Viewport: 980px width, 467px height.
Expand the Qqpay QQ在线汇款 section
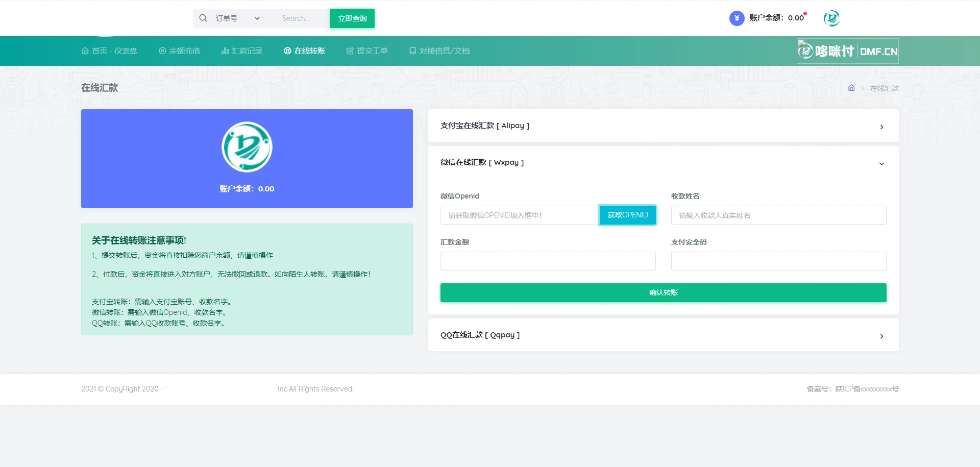pos(663,335)
